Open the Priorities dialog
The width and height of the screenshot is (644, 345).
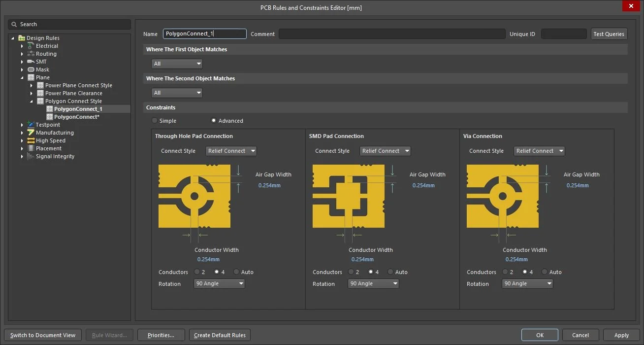point(161,335)
